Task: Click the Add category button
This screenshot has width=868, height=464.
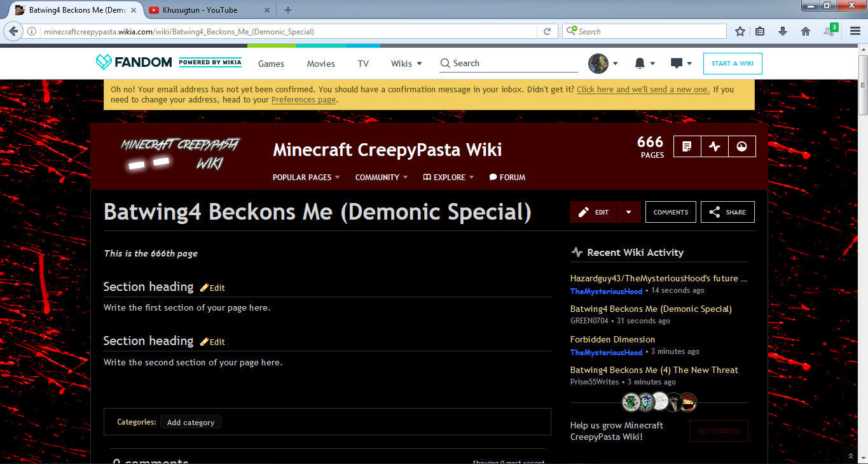Action: point(191,422)
